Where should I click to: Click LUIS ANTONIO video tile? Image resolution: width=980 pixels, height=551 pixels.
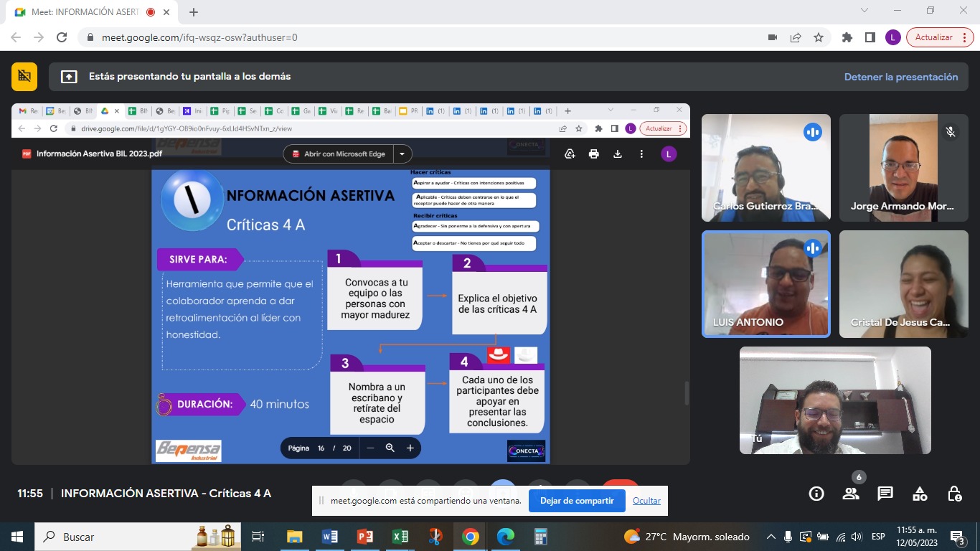coord(766,284)
